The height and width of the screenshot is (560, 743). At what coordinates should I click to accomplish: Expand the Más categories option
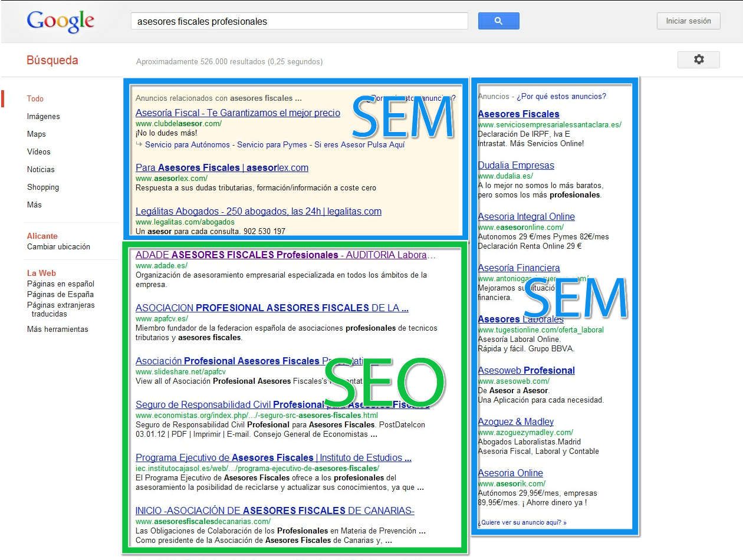pos(34,205)
